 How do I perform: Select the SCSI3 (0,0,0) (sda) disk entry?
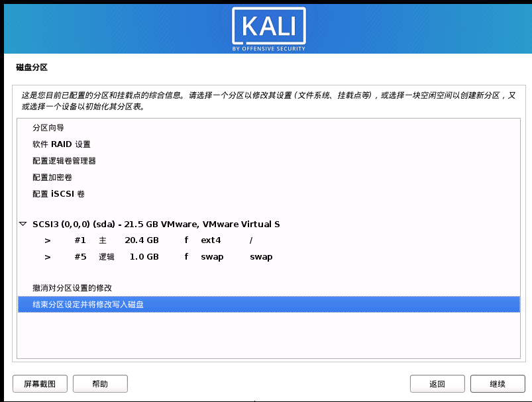pyautogui.click(x=156, y=225)
